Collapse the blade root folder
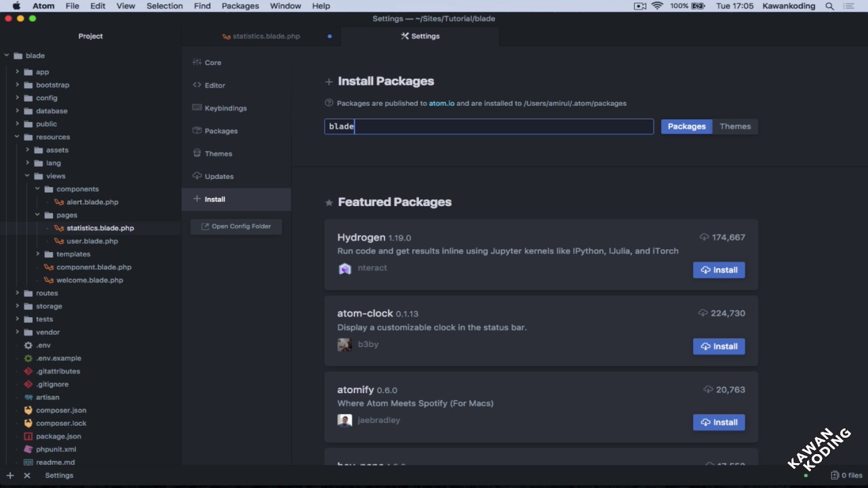This screenshot has width=868, height=488. pyautogui.click(x=7, y=56)
